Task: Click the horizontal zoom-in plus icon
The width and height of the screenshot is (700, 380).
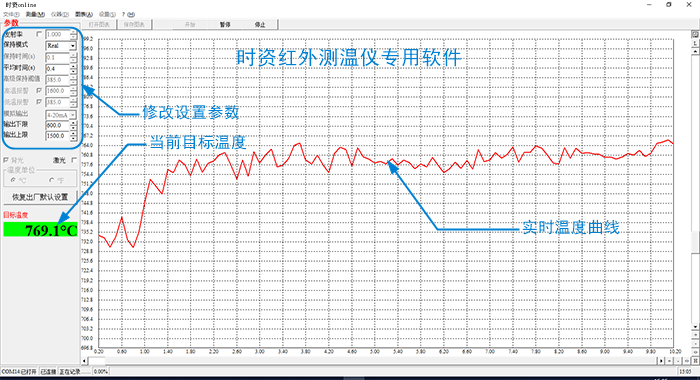Action: (x=669, y=361)
